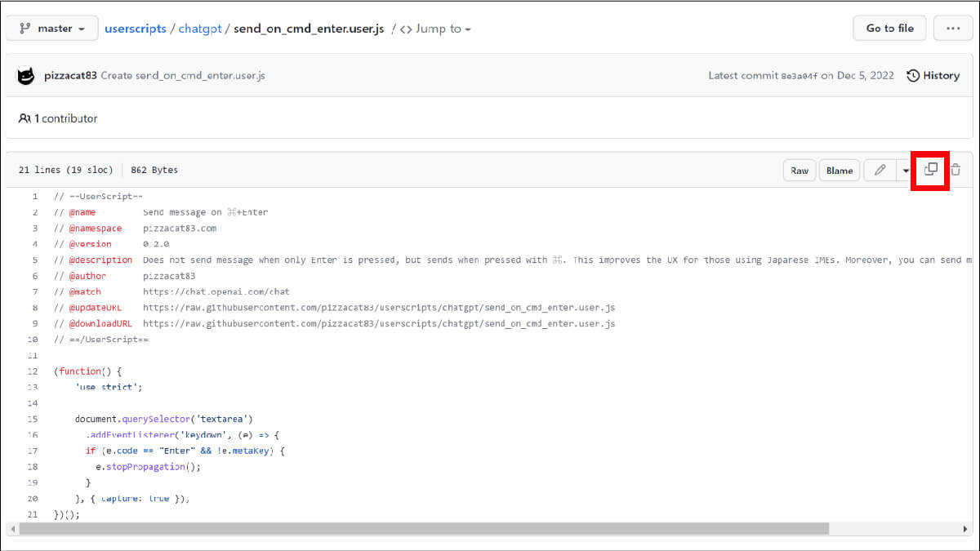Open the master branch dropdown
This screenshot has height=551, width=980.
point(52,29)
